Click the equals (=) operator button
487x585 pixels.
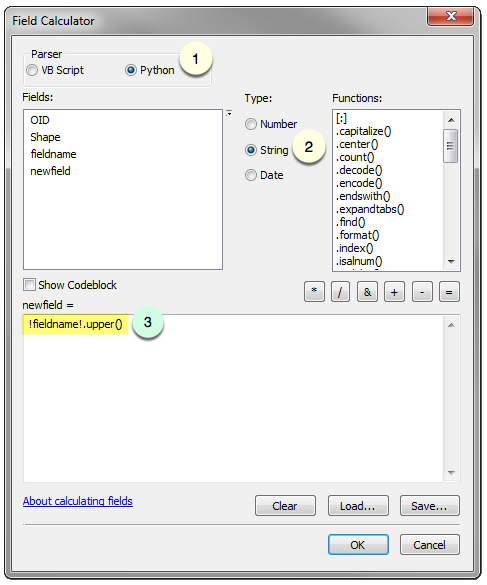(449, 291)
